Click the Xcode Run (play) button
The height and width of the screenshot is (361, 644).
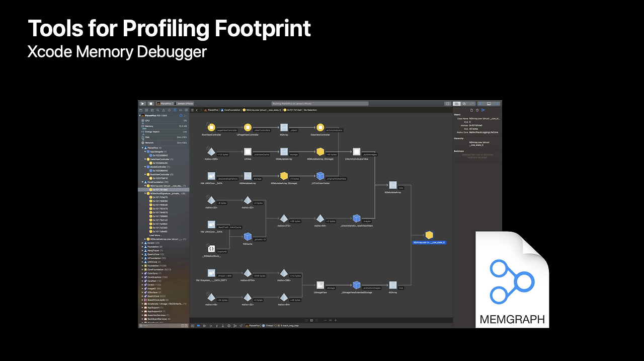pyautogui.click(x=142, y=104)
